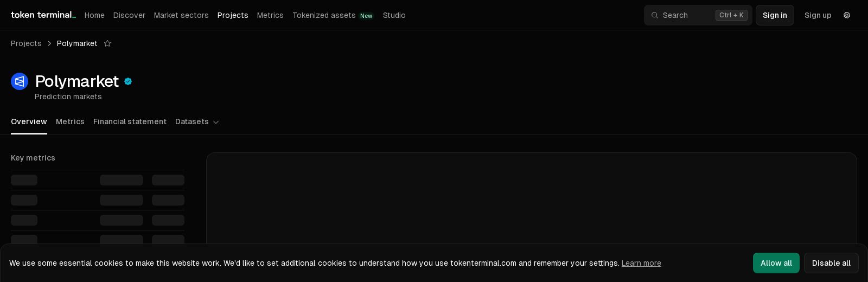Screen dimensions: 868x282
Task: Click the search magnifier icon
Action: point(655,15)
